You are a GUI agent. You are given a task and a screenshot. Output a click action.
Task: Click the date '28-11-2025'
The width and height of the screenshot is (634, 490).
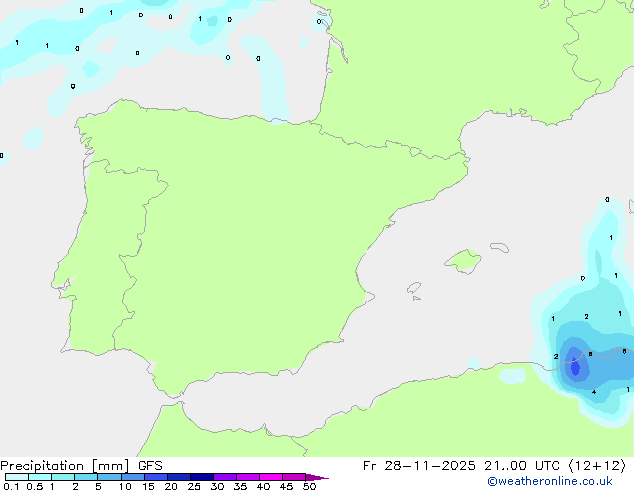point(429,466)
